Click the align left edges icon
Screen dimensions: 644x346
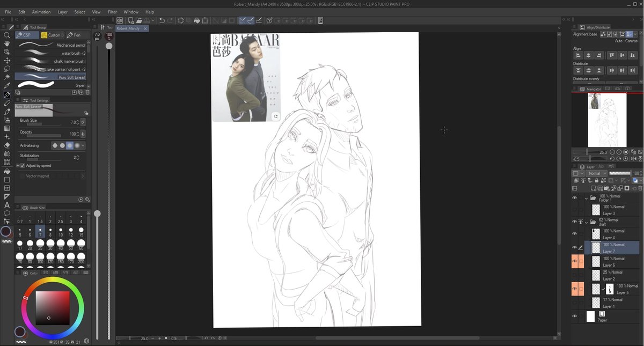[577, 55]
